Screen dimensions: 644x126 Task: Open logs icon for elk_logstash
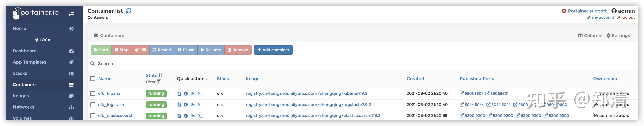[179, 104]
